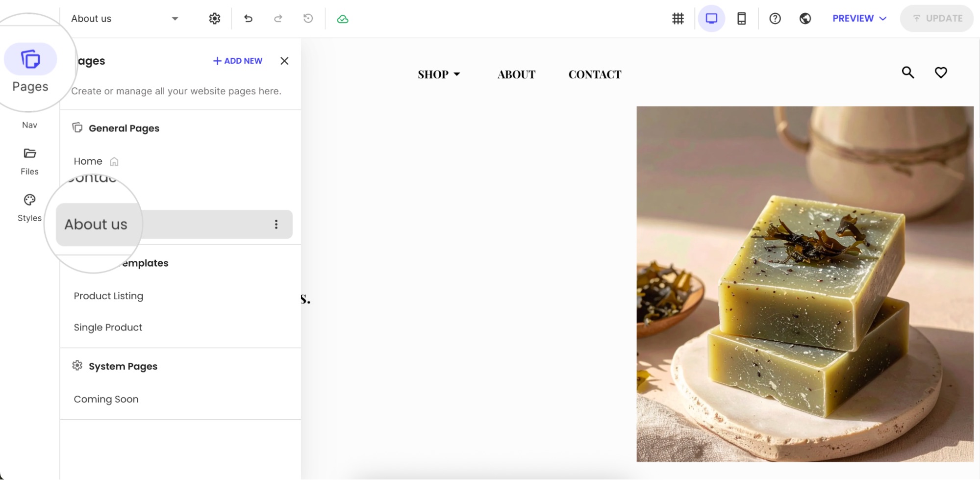Switch to desktop view
The height and width of the screenshot is (480, 980).
coord(711,19)
